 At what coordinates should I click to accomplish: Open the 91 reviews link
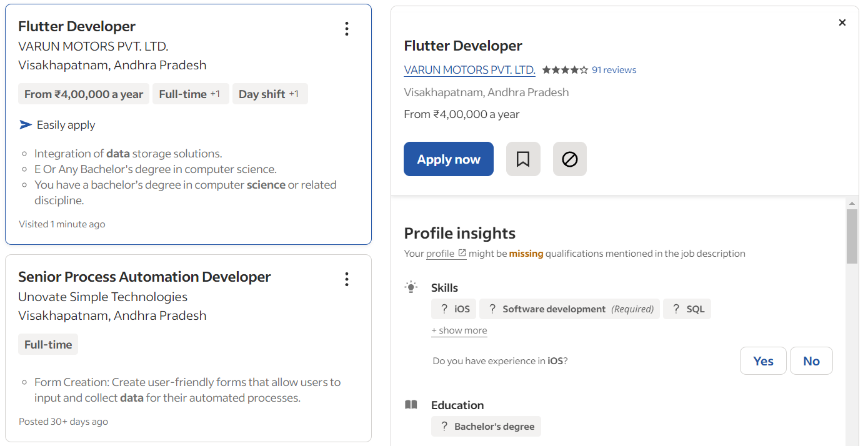pyautogui.click(x=614, y=70)
